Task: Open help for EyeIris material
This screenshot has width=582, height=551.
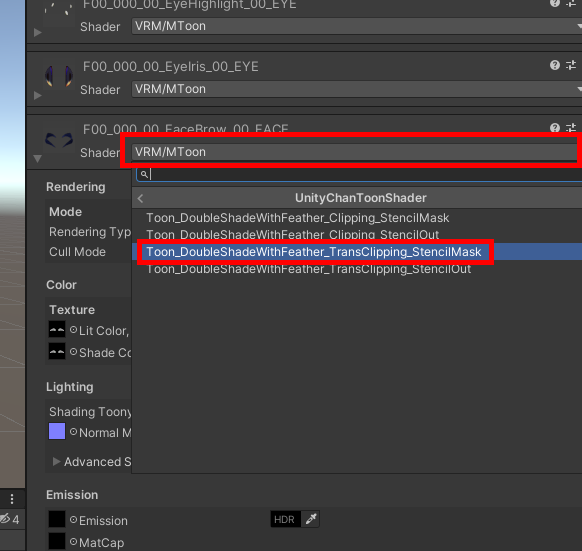Action: click(555, 65)
